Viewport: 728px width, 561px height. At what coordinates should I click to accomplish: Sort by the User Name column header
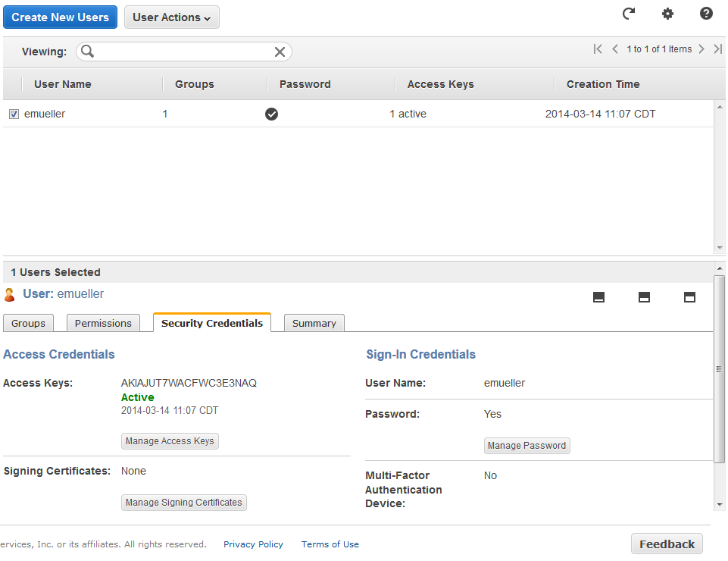coord(62,84)
